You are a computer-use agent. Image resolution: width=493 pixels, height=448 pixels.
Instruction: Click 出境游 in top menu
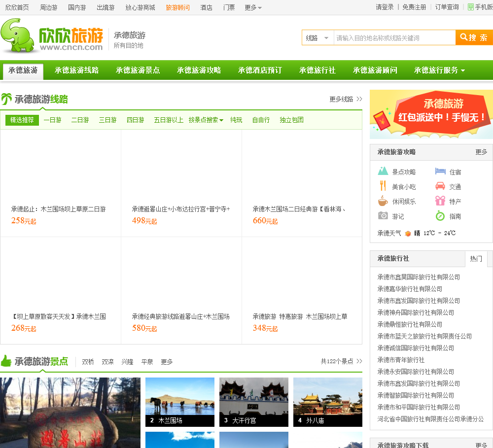tap(106, 7)
